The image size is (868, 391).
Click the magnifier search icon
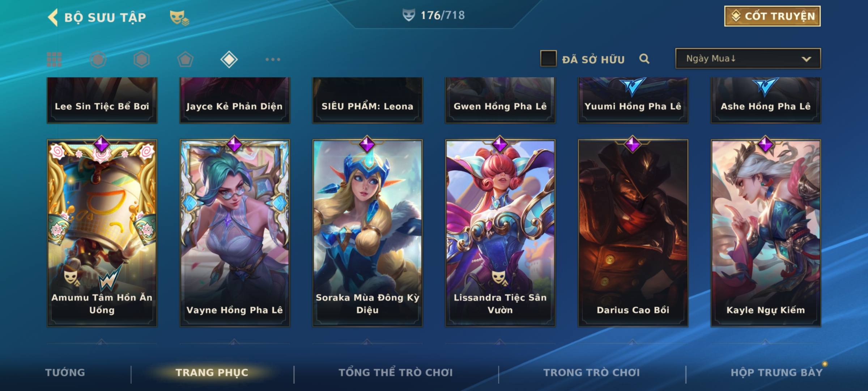(x=644, y=59)
